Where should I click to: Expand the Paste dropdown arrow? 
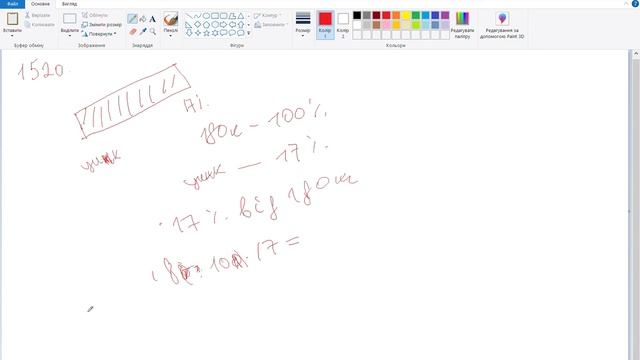pos(12,36)
